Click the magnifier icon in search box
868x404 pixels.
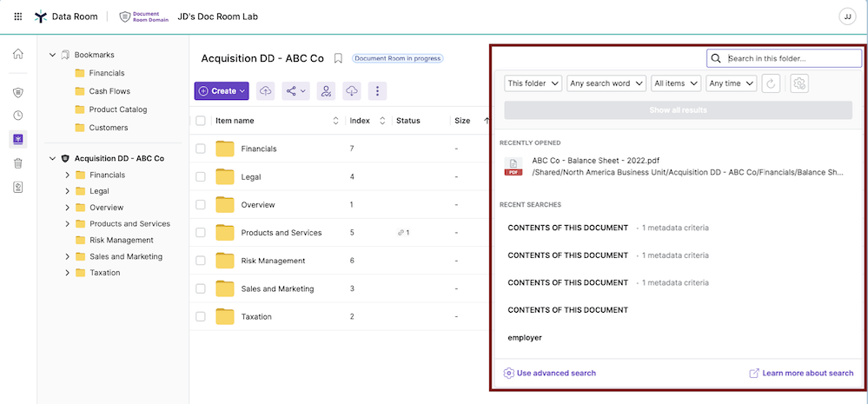[x=716, y=58]
